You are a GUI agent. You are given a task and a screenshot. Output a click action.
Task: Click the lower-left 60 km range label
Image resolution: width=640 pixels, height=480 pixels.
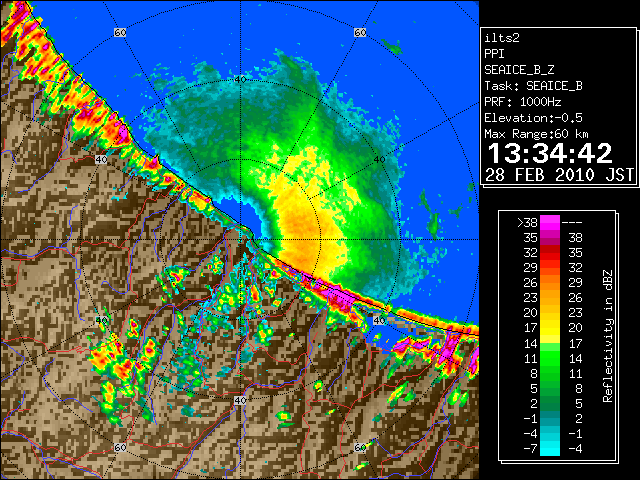pos(120,448)
